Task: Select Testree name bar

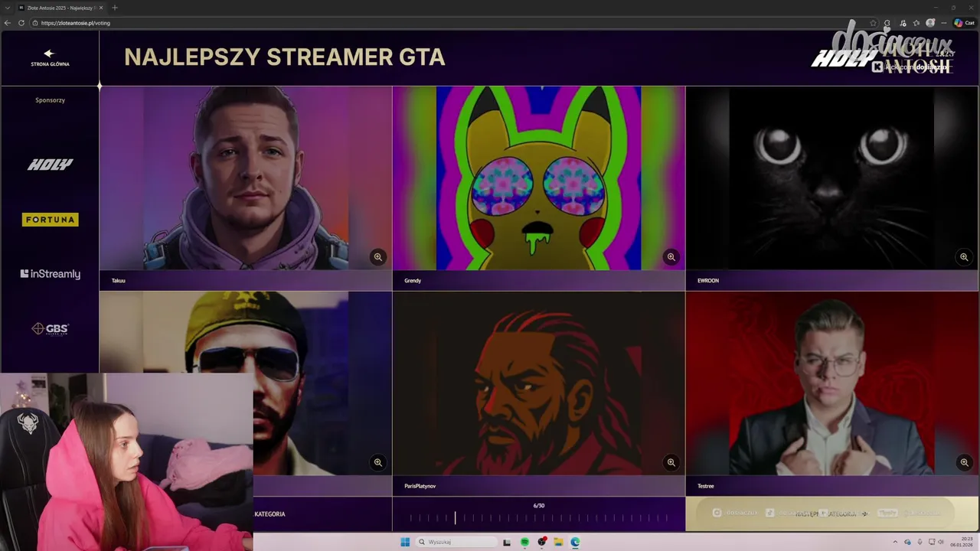Action: [832, 486]
